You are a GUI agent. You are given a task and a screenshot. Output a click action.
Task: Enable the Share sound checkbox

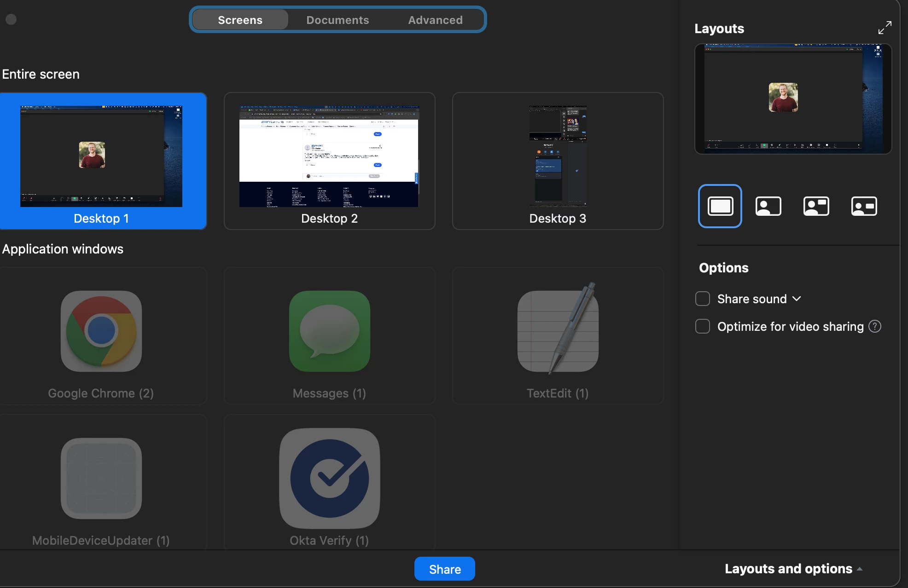click(703, 299)
